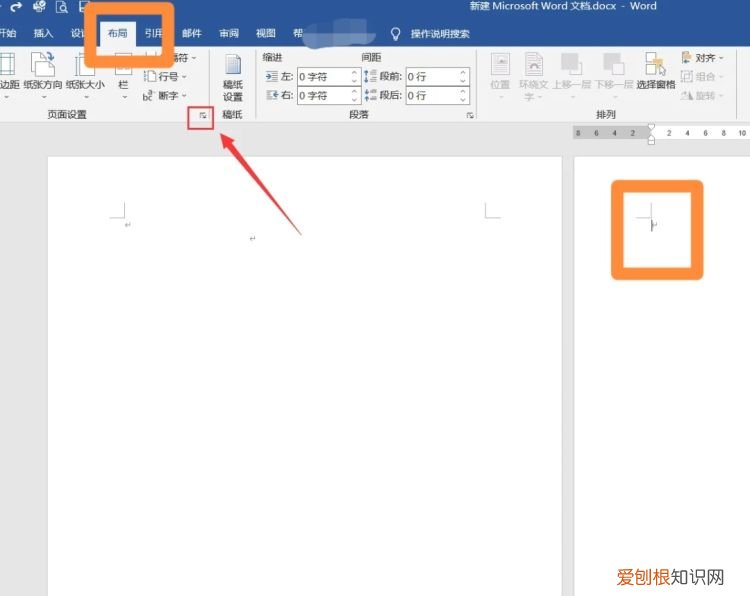The width and height of the screenshot is (750, 596).
Task: Click the horizontal ruler at mark 10
Action: click(x=742, y=133)
